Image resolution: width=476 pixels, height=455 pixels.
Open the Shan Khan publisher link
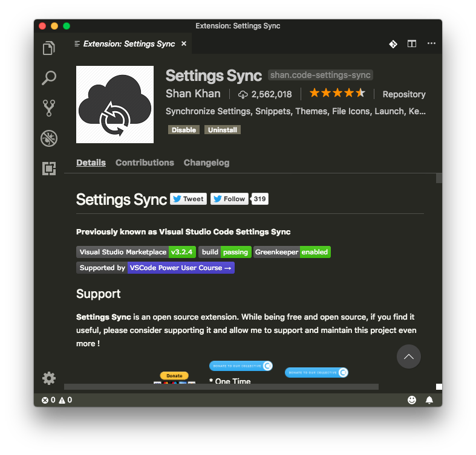pos(193,94)
